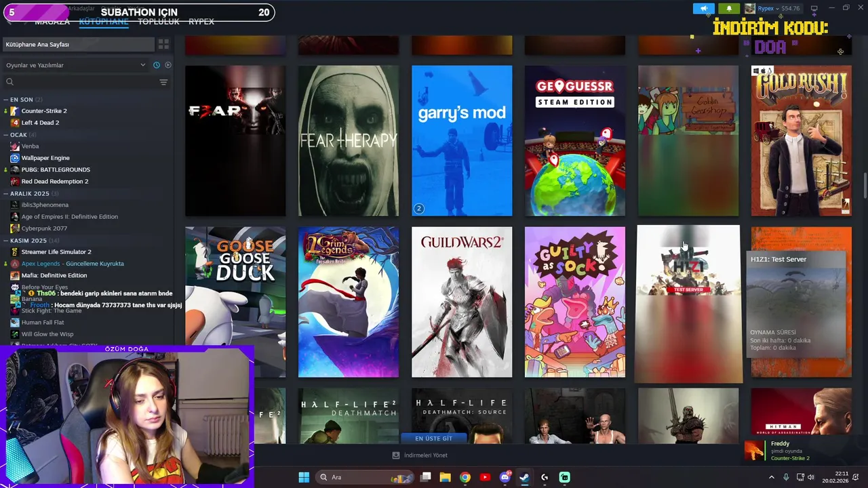Viewport: 868px width, 488px height.
Task: Open the TOPLULUK tab
Action: tap(158, 22)
